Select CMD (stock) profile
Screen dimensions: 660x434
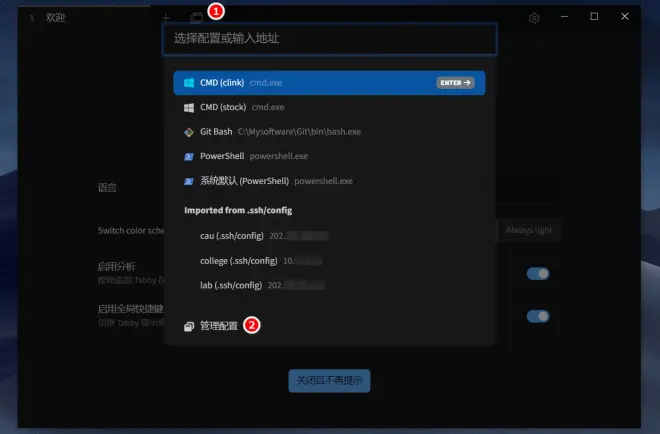pos(329,107)
